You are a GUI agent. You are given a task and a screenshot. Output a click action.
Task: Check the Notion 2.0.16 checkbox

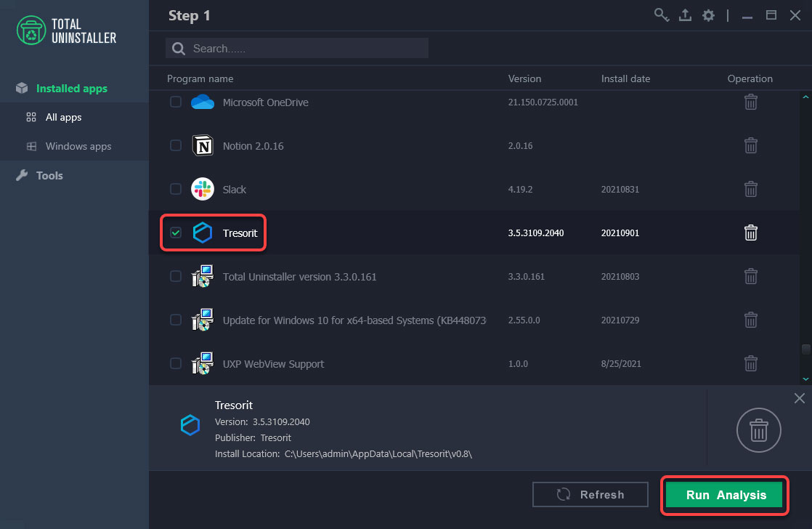[x=176, y=145]
